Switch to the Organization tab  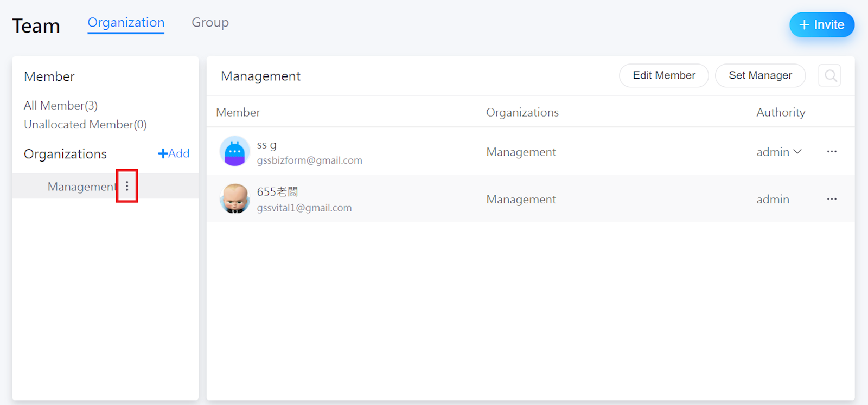tap(126, 23)
